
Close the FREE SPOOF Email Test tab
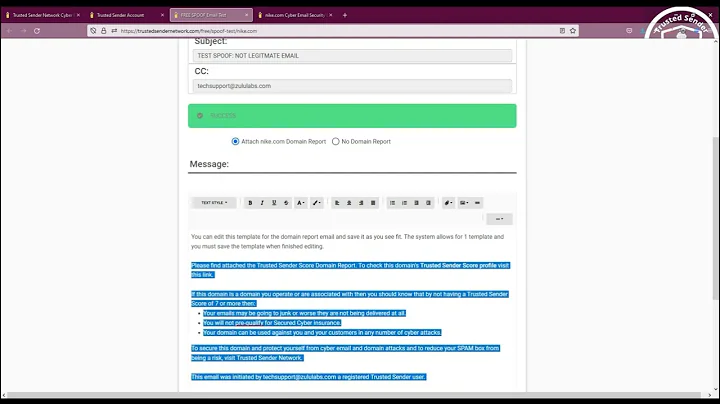click(x=246, y=15)
